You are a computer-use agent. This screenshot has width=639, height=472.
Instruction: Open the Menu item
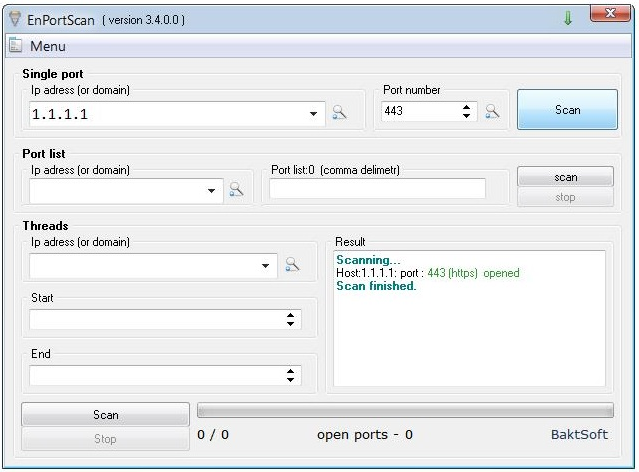(48, 46)
